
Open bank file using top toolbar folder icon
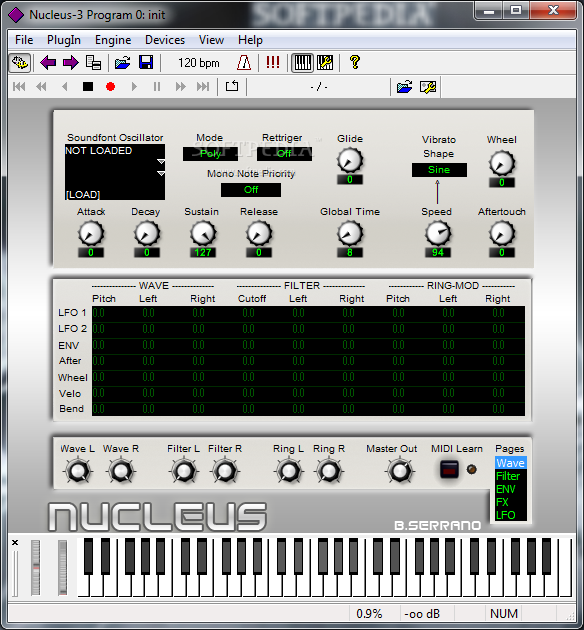coord(123,63)
